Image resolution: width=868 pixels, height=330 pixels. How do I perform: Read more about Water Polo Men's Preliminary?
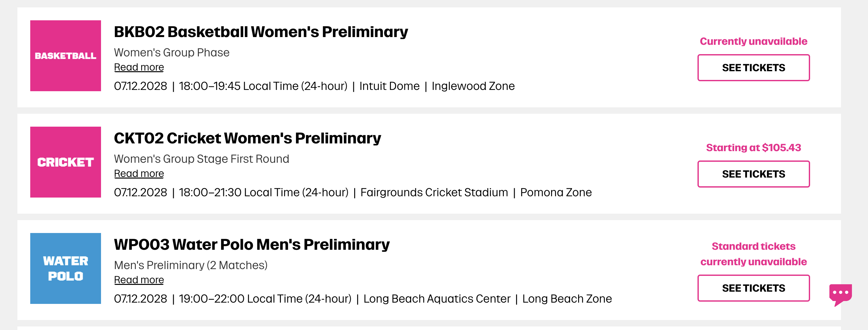139,280
